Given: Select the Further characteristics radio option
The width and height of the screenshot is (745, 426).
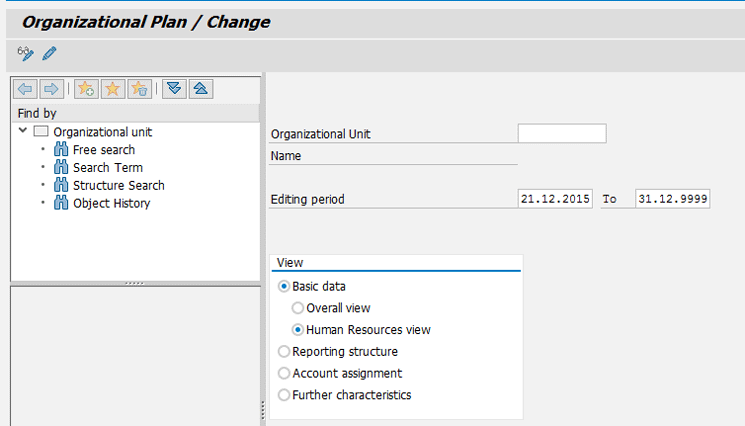Looking at the screenshot, I should (284, 395).
